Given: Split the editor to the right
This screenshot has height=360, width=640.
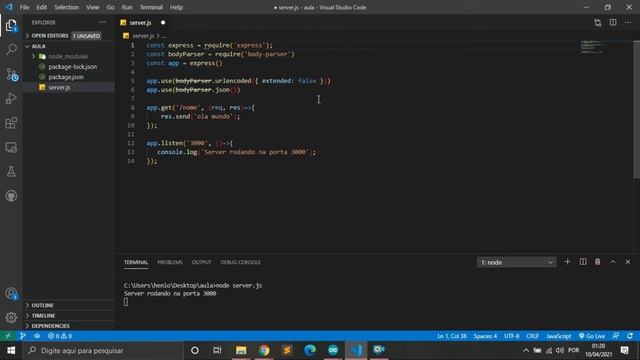Looking at the screenshot, I should (613, 22).
